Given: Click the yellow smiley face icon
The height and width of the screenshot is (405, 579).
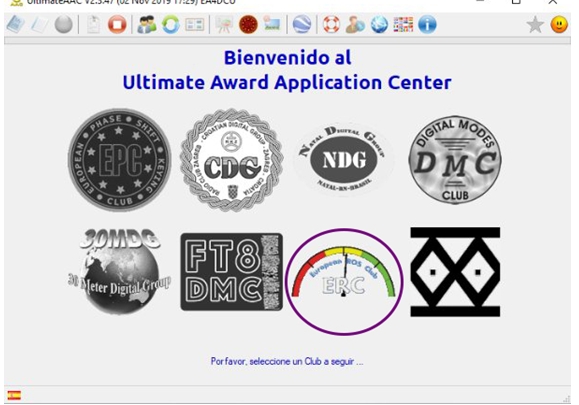Looking at the screenshot, I should click(x=559, y=25).
